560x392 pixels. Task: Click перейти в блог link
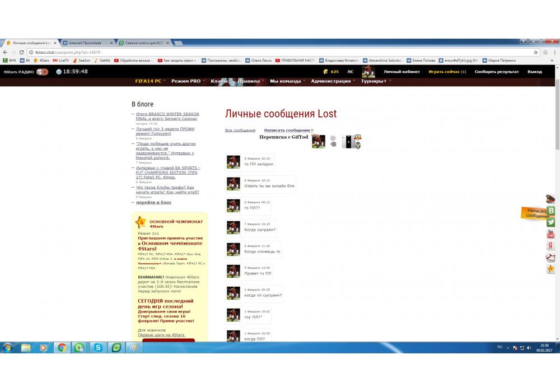pyautogui.click(x=153, y=202)
